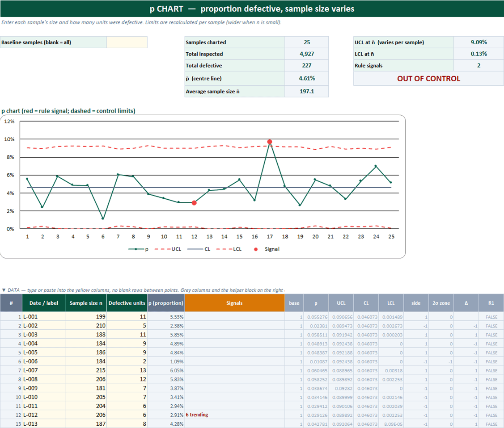Screen dimensions: 504x428
Task: Click the UCL legend entry
Action: click(x=168, y=249)
